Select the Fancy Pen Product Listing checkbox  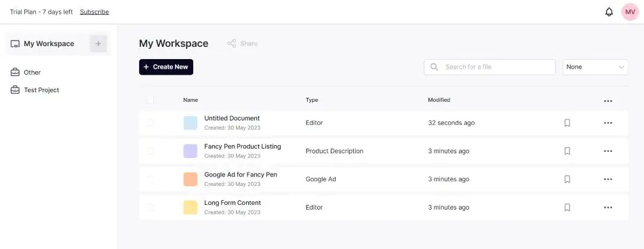[150, 151]
